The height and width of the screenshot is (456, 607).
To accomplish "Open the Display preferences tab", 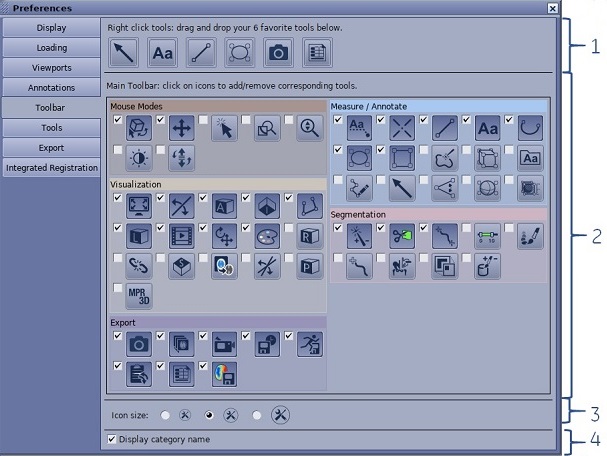I will [51, 27].
